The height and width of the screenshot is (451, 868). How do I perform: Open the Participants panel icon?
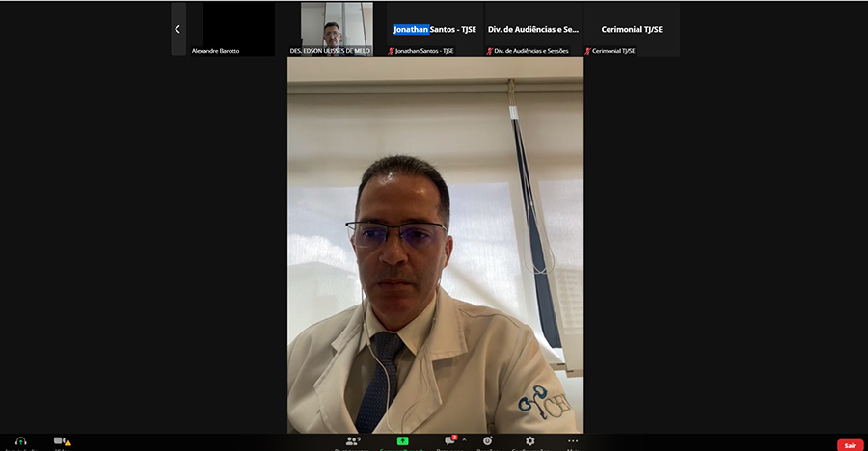[x=353, y=441]
